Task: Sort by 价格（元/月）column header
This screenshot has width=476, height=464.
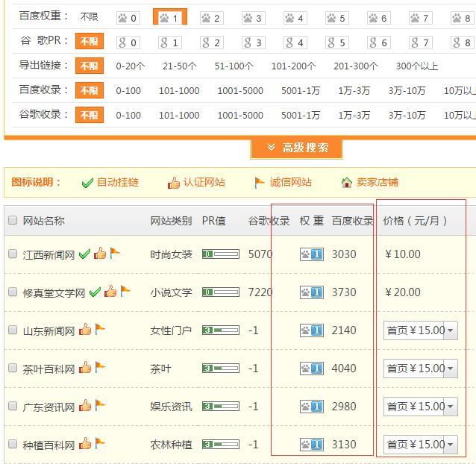Action: point(415,221)
